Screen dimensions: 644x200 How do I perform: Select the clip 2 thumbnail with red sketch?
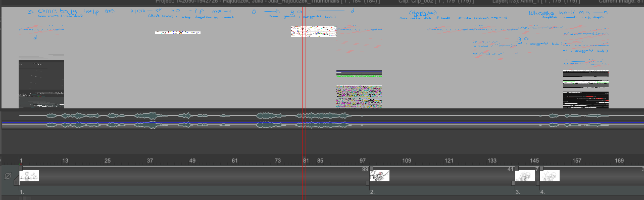379,176
